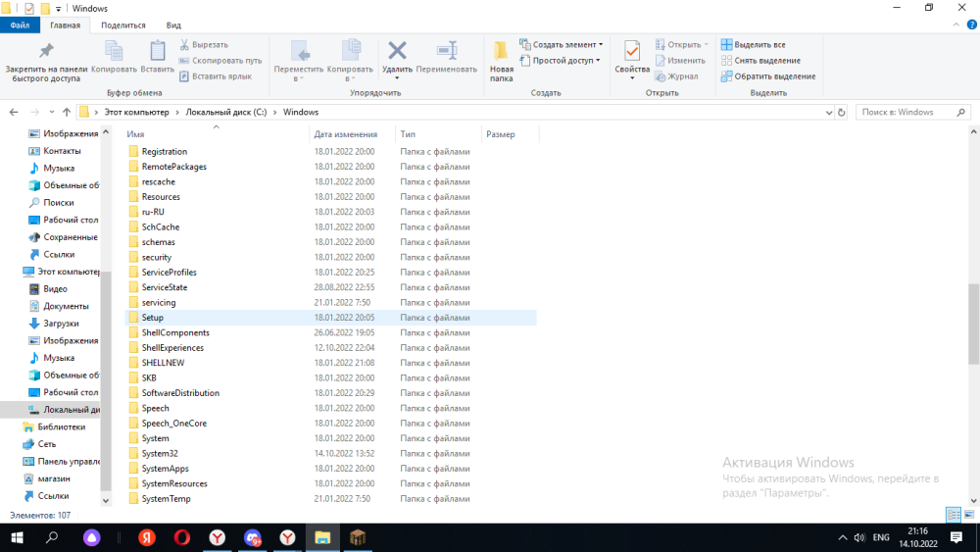Refresh the Windows folder view
The width and height of the screenshot is (980, 552).
coord(841,113)
